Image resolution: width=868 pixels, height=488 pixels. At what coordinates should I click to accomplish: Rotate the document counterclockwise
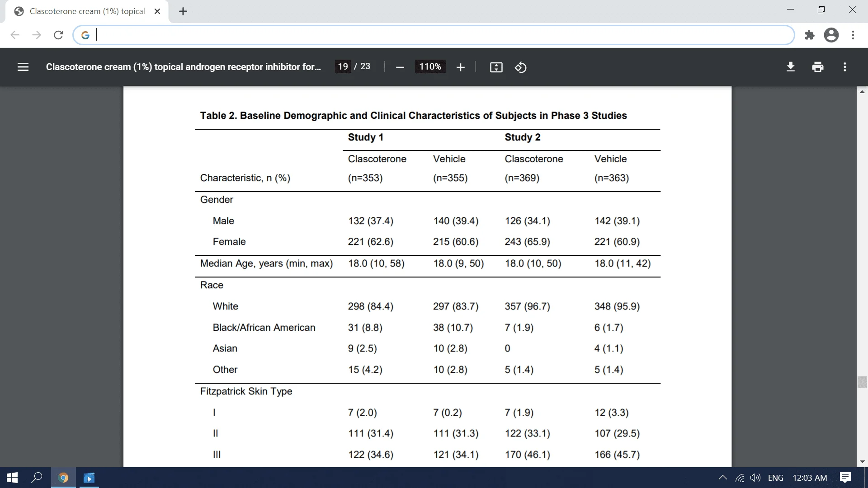coord(520,67)
